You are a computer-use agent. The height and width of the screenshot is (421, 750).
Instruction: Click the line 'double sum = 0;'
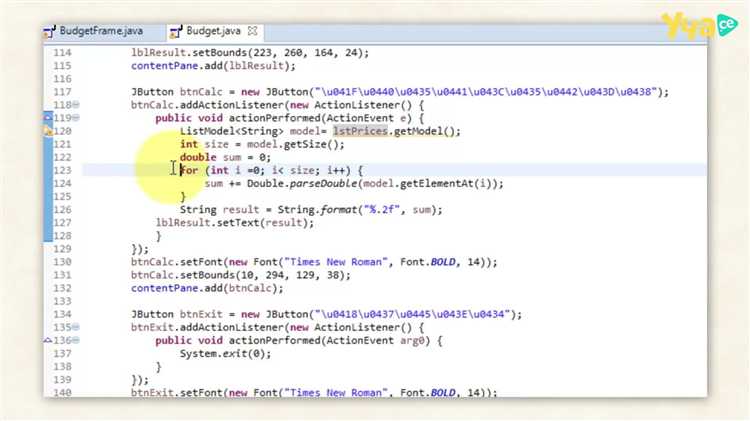pyautogui.click(x=225, y=157)
